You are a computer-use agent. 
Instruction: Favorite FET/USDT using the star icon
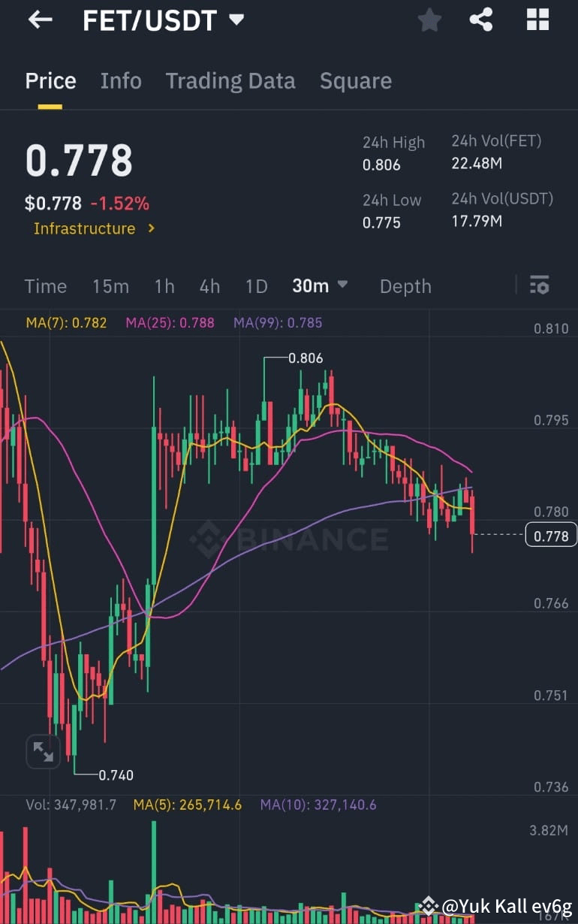429,20
